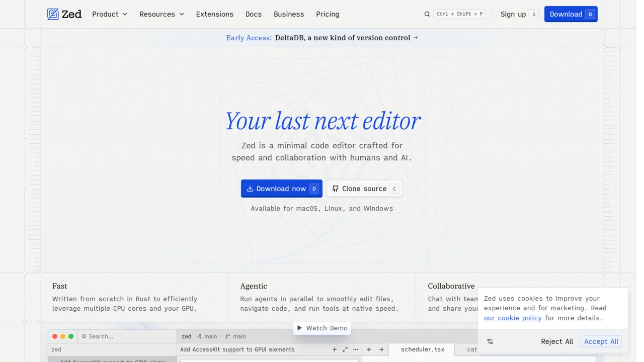Open the site search magnifier
The image size is (644, 362).
427,14
